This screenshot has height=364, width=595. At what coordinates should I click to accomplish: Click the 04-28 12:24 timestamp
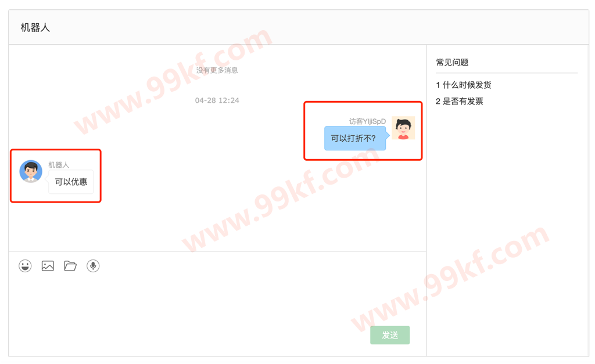pos(217,100)
